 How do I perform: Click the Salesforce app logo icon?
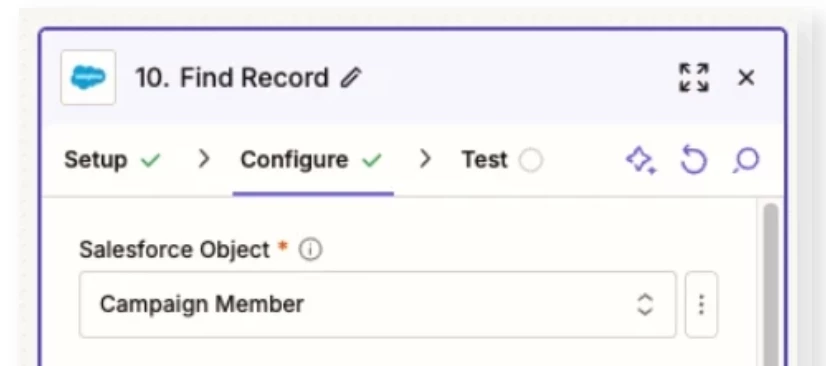(88, 77)
